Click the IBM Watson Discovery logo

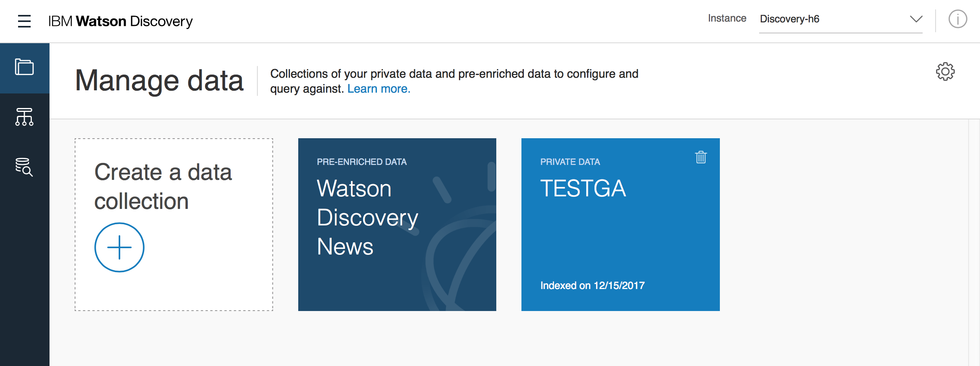point(119,21)
